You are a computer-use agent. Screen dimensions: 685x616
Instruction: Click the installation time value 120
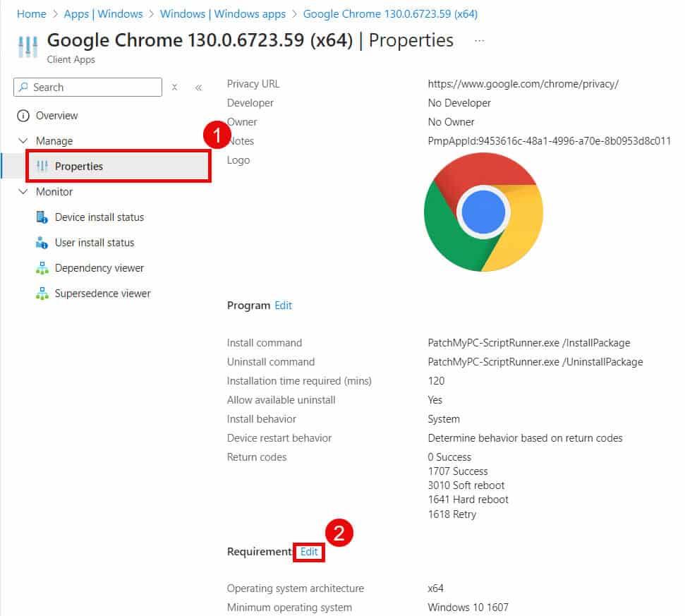click(436, 381)
